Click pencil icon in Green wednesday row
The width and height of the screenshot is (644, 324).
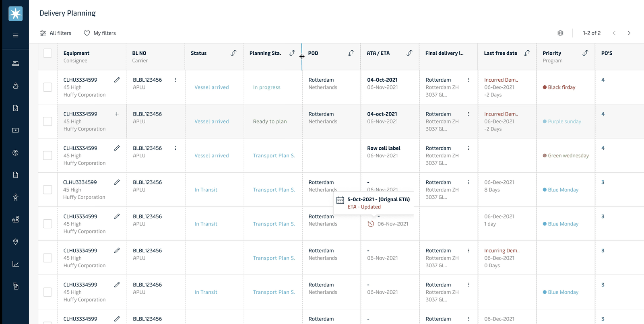pos(117,148)
